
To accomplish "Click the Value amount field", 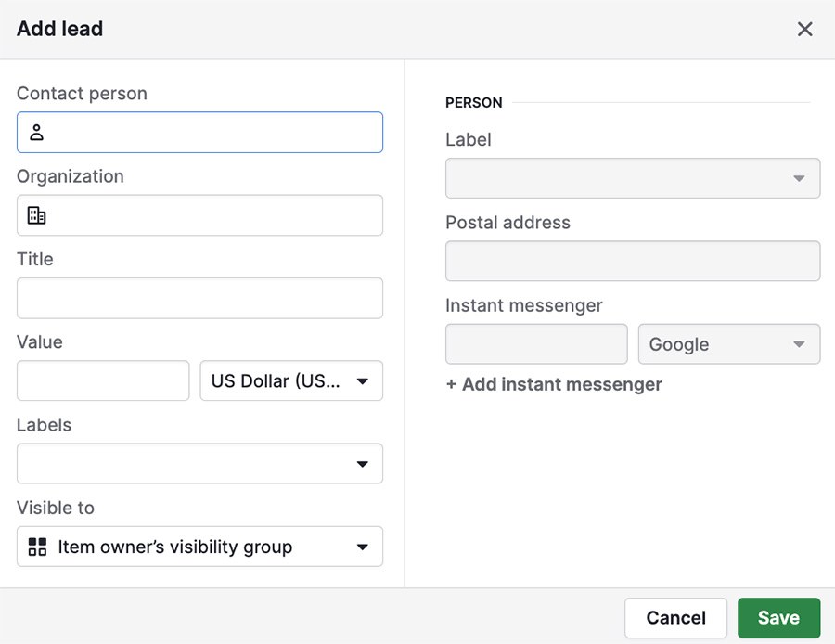I will tap(103, 380).
